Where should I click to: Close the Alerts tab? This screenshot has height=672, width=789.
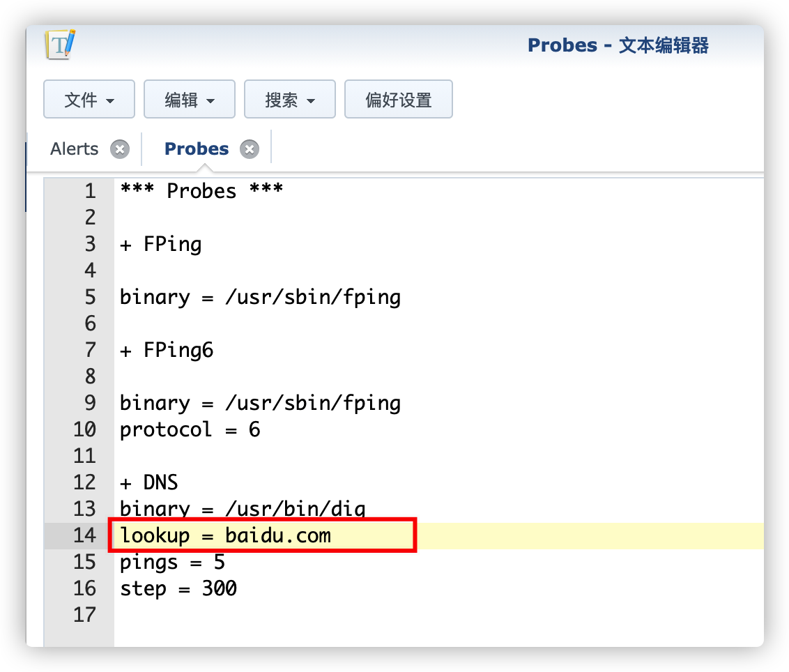(120, 149)
